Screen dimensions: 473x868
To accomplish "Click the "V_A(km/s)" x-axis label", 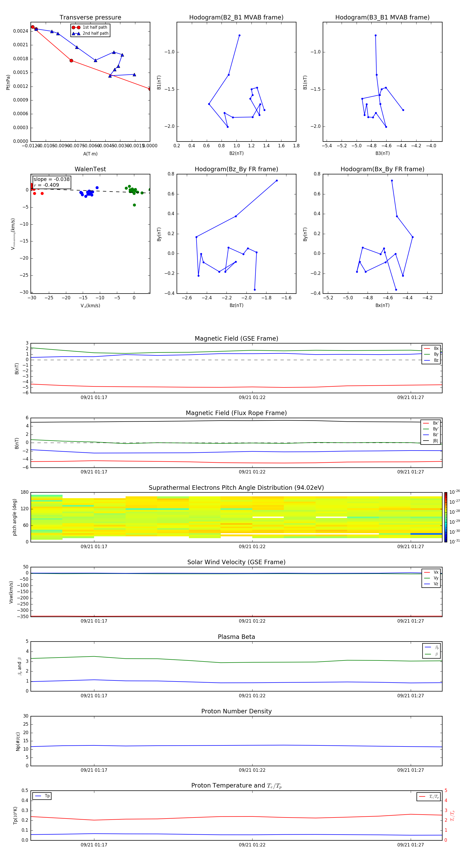I will click(90, 306).
